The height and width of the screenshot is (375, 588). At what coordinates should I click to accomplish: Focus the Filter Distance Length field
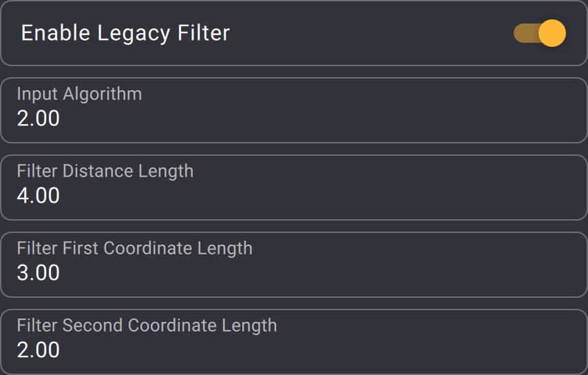pos(293,187)
